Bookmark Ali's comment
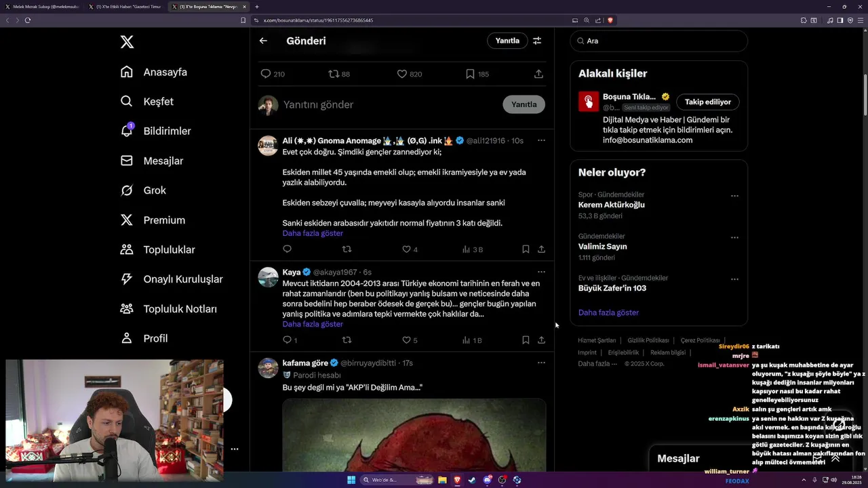The image size is (868, 488). (526, 249)
